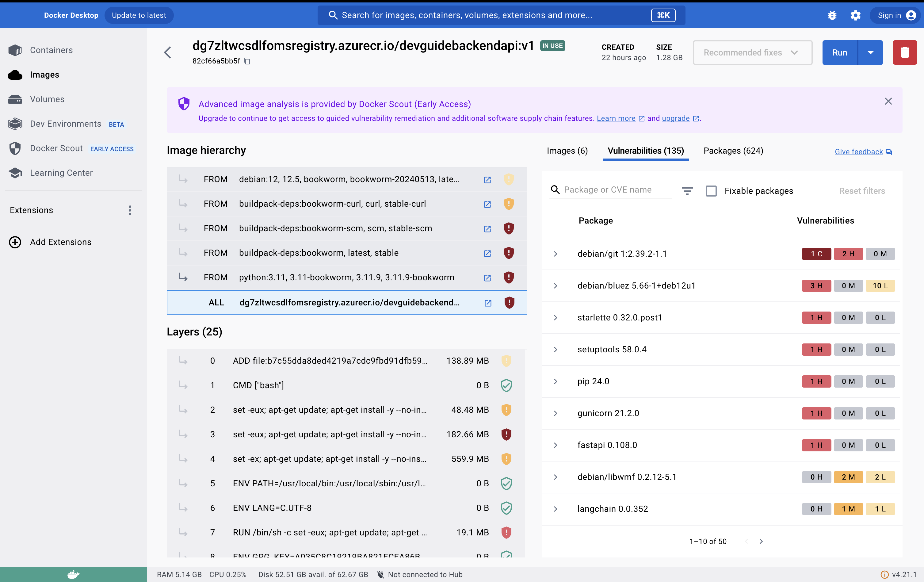Copy the image ID 82cf66a5bb5f
The image size is (924, 582).
coord(247,61)
